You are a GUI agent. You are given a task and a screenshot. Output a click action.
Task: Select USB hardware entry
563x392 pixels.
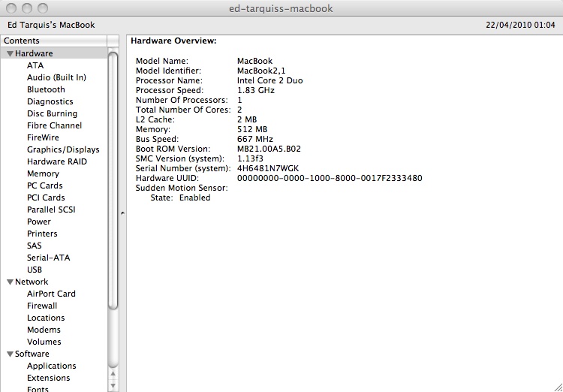tap(35, 270)
